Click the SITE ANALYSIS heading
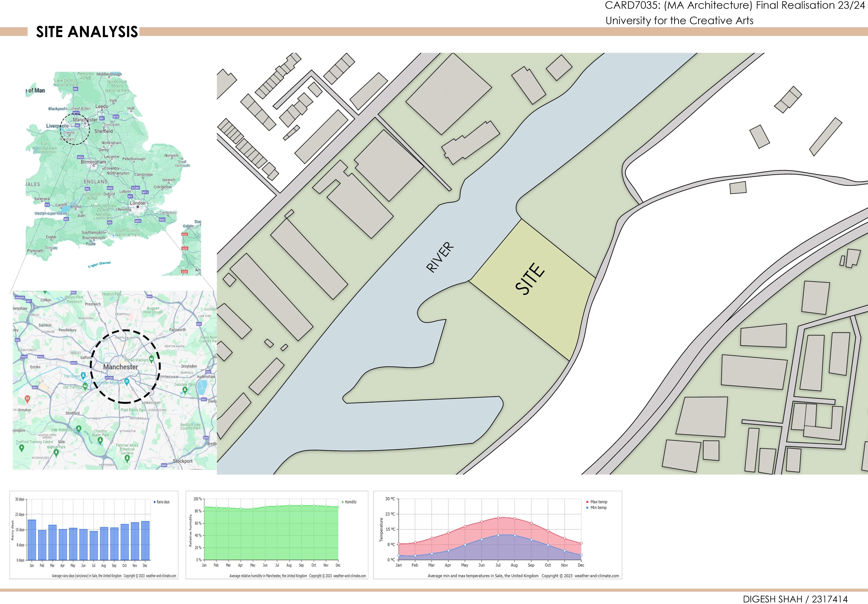 87,32
